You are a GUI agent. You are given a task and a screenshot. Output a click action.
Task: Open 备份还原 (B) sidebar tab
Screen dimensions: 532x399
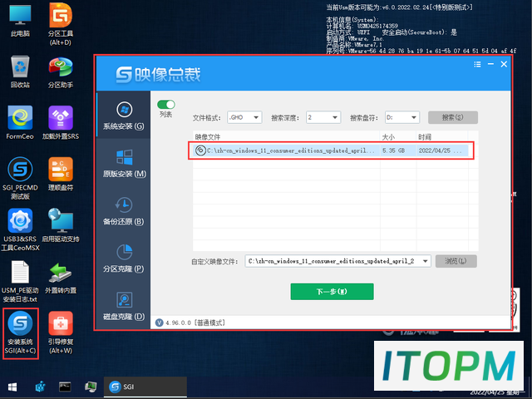point(124,210)
